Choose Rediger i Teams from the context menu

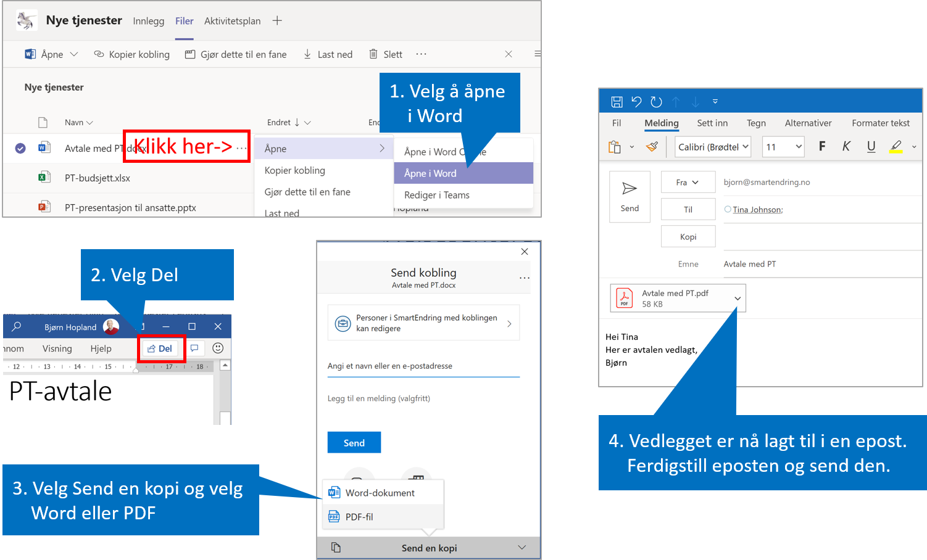pos(436,195)
